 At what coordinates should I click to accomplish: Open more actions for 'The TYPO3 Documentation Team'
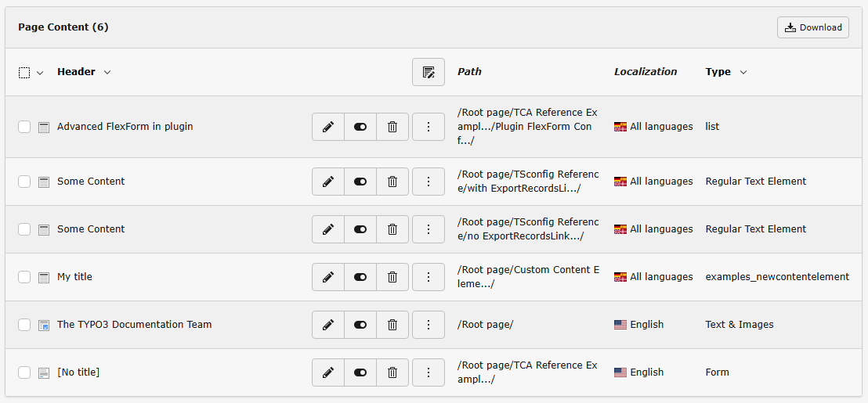click(x=429, y=325)
